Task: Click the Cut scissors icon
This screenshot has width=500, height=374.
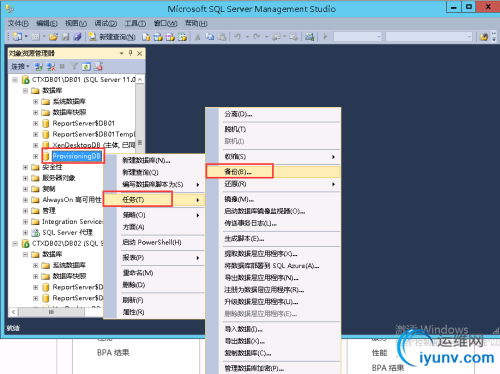Action: click(198, 37)
